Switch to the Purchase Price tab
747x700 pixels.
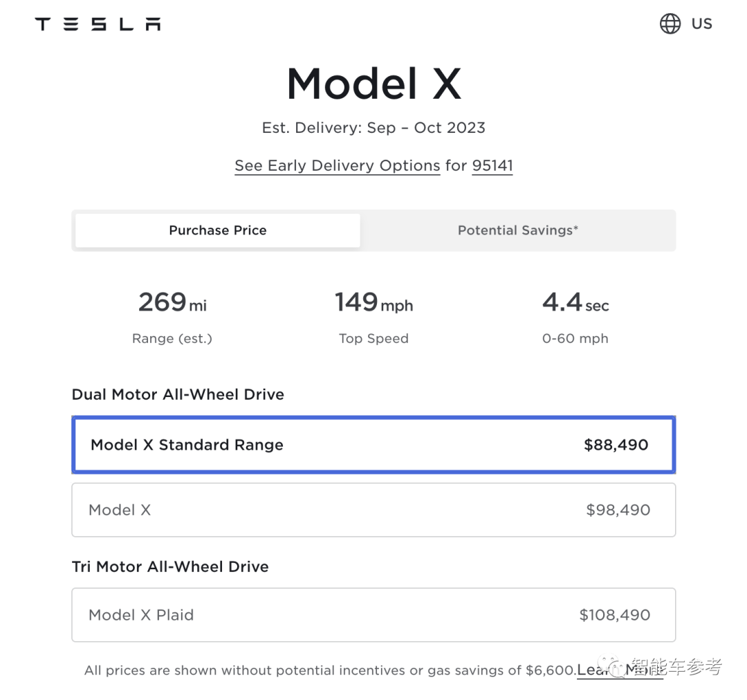(218, 230)
